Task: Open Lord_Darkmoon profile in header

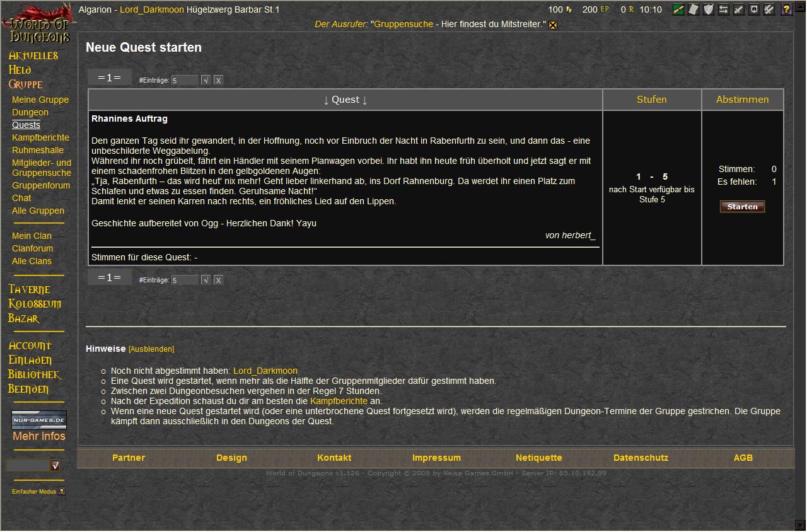Action: [152, 9]
